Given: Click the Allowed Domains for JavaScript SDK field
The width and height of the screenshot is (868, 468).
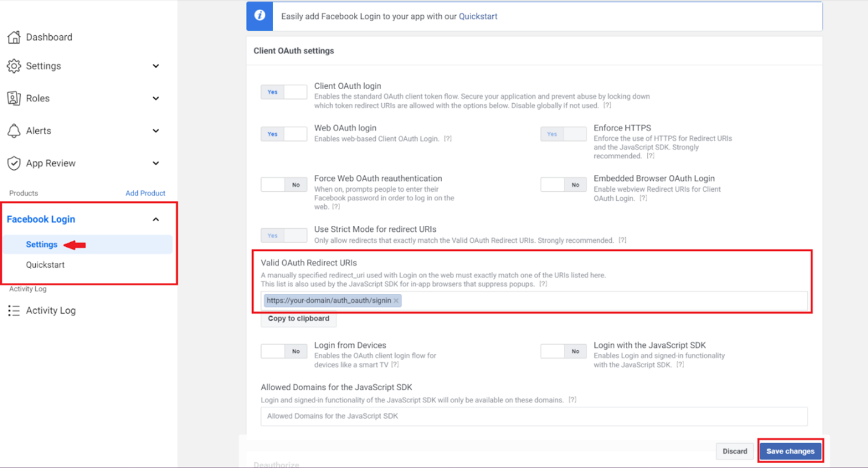Looking at the screenshot, I should coord(534,416).
